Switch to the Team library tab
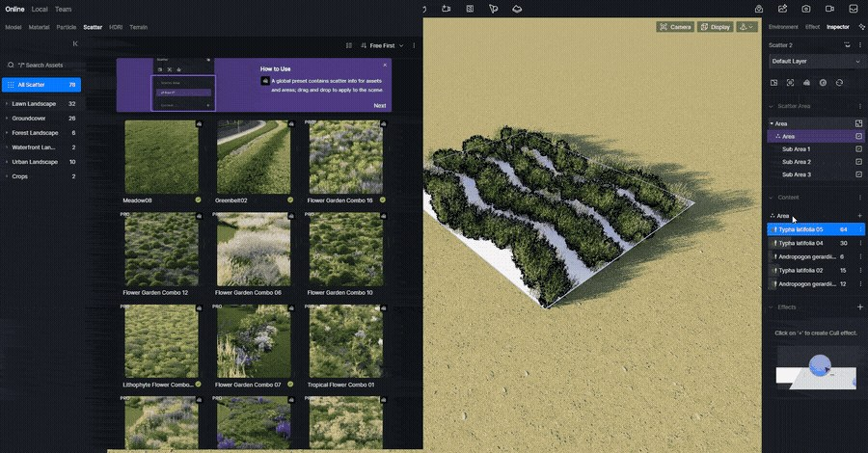Screen dimensions: 868x453 point(63,9)
